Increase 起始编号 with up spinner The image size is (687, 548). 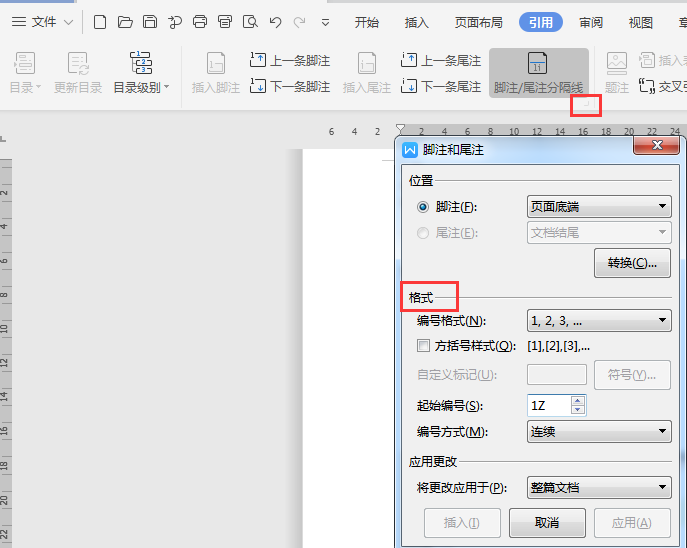click(577, 400)
